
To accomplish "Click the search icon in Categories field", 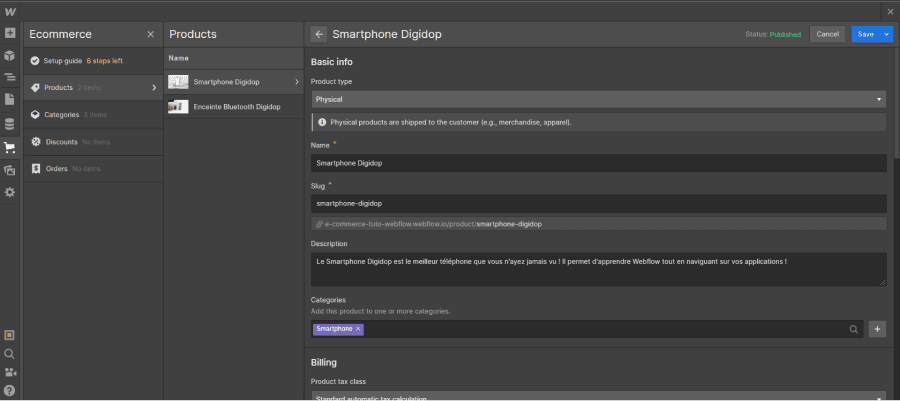I will pyautogui.click(x=854, y=329).
